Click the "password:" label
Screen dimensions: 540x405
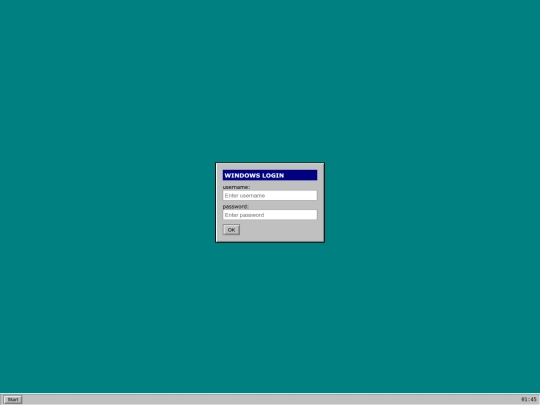(x=236, y=206)
